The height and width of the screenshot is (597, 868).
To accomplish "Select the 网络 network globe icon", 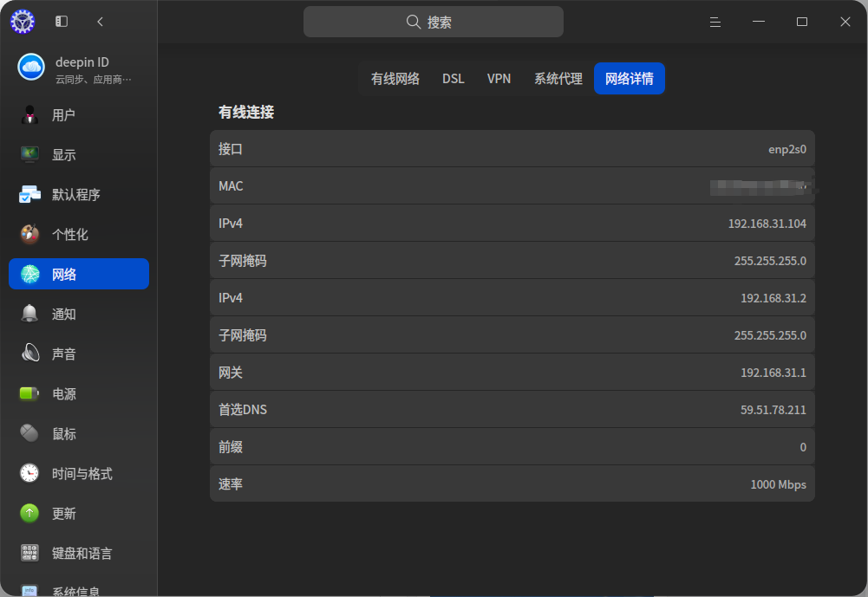I will click(29, 274).
